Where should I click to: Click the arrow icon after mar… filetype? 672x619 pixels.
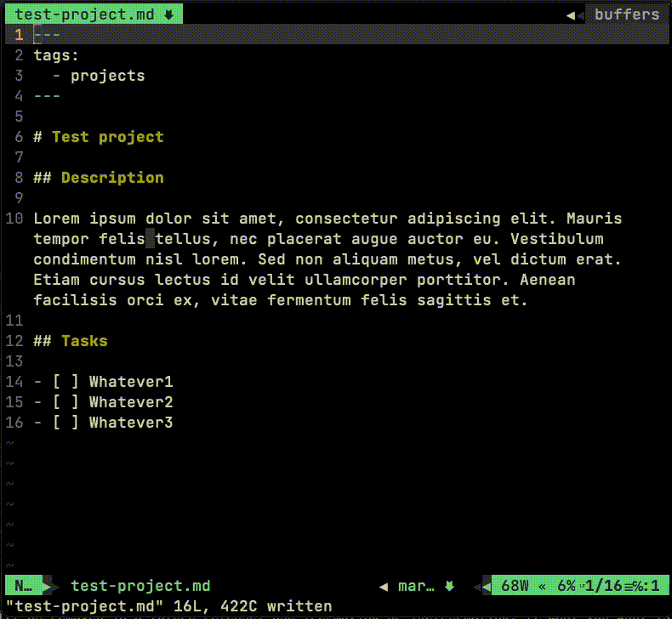point(449,586)
